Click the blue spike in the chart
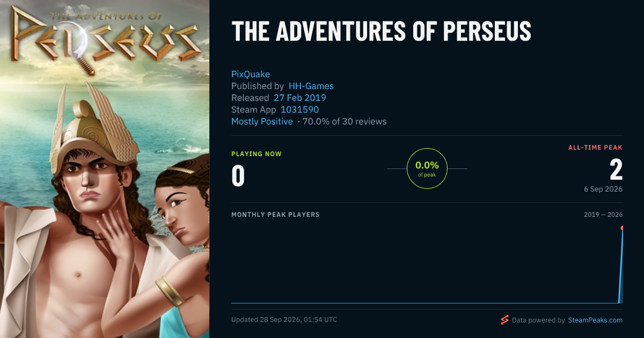The width and height of the screenshot is (644, 338). [x=621, y=266]
